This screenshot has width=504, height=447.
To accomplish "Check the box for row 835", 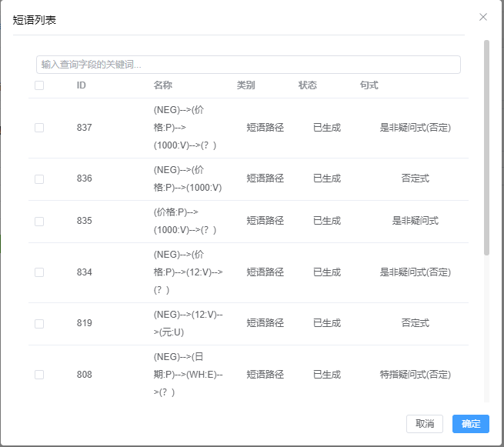I will (x=39, y=222).
